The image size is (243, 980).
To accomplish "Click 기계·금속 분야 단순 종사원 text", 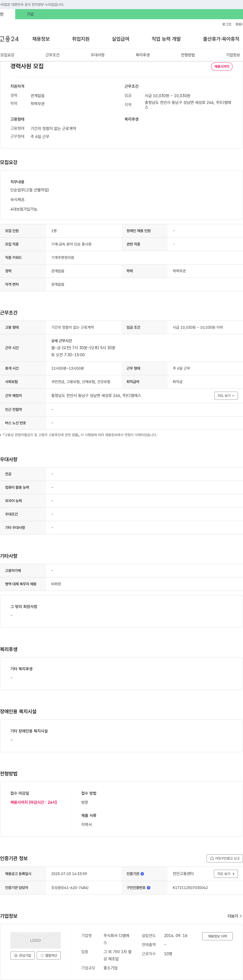I will [71, 244].
